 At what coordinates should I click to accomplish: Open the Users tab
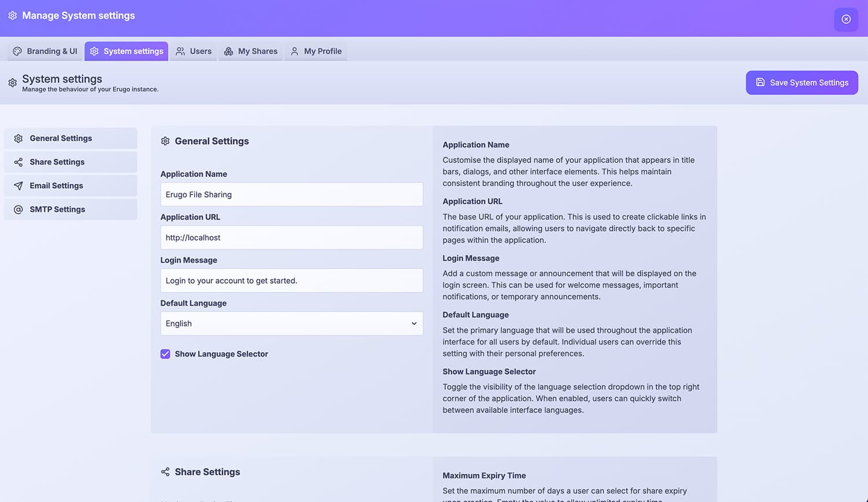pyautogui.click(x=193, y=51)
